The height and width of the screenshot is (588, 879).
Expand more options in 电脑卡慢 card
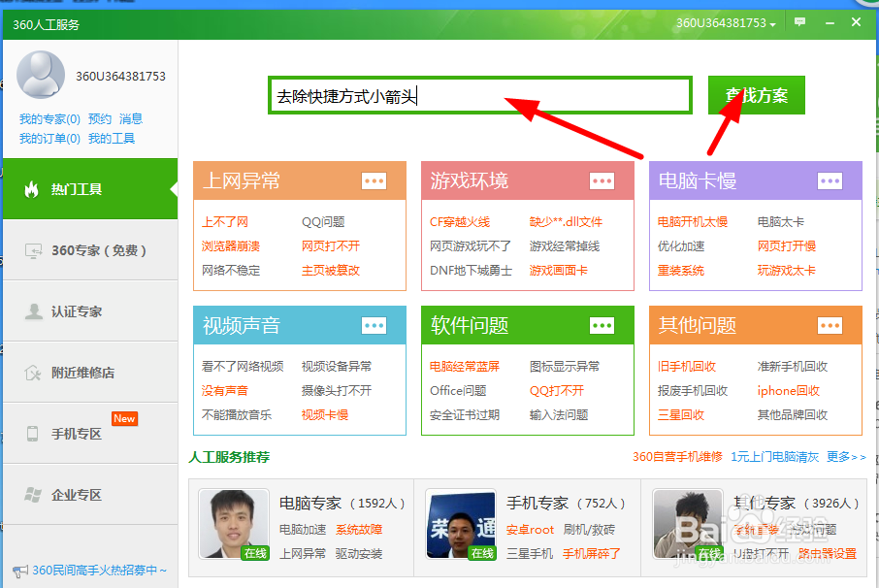click(x=830, y=180)
